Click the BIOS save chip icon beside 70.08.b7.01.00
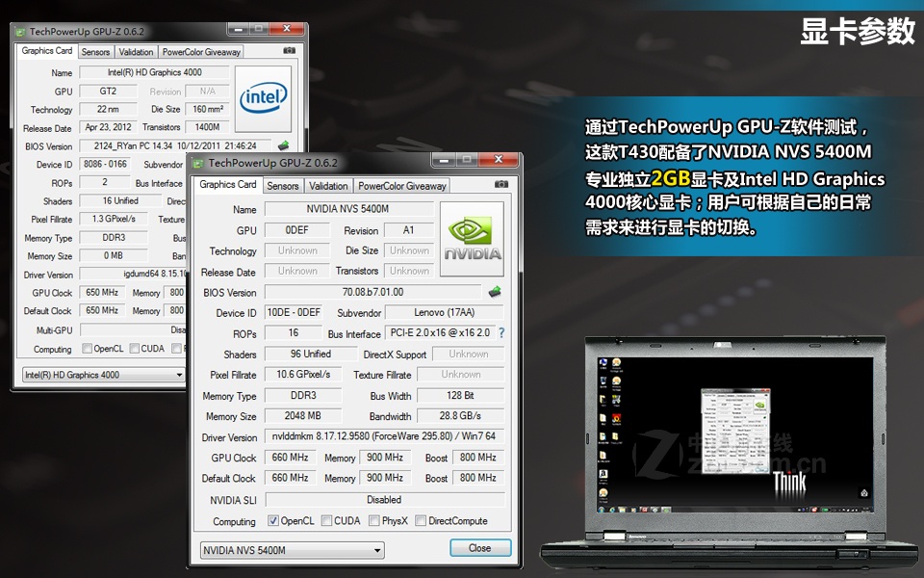 (495, 291)
